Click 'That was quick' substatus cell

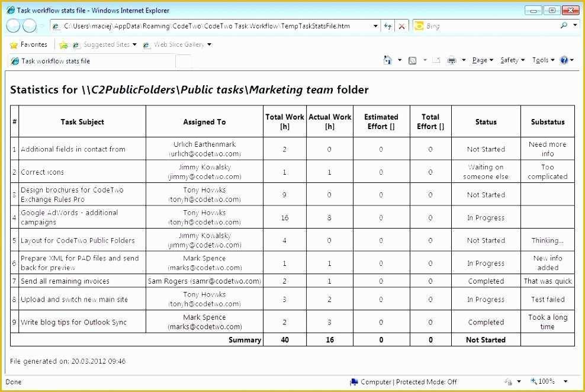548,281
